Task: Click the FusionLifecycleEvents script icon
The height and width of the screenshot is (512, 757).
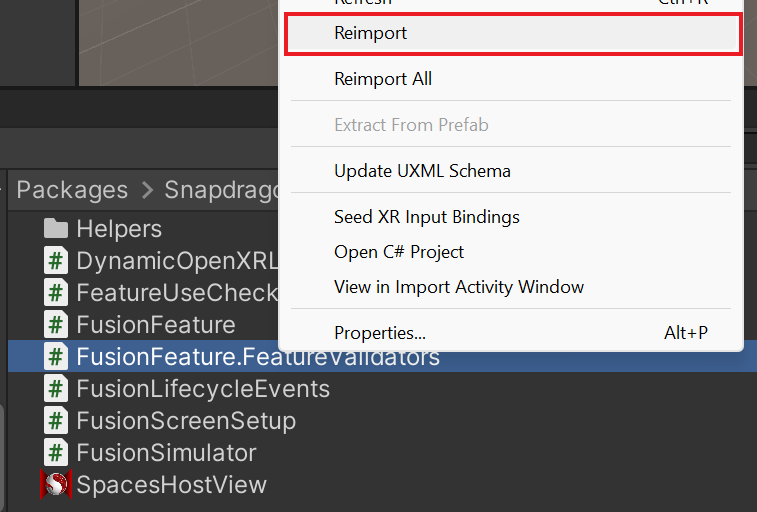Action: point(56,388)
